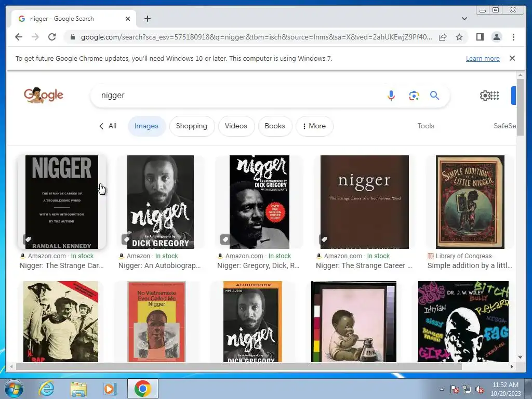Open the Chrome side panel
The image size is (532, 399).
click(480, 37)
